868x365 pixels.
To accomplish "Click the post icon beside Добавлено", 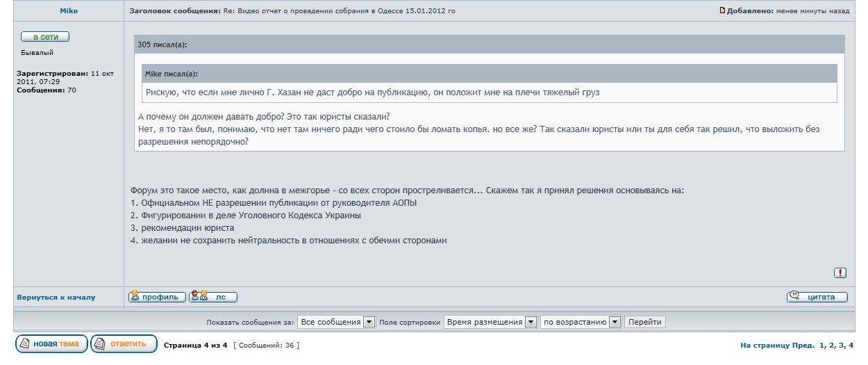I will [x=722, y=11].
